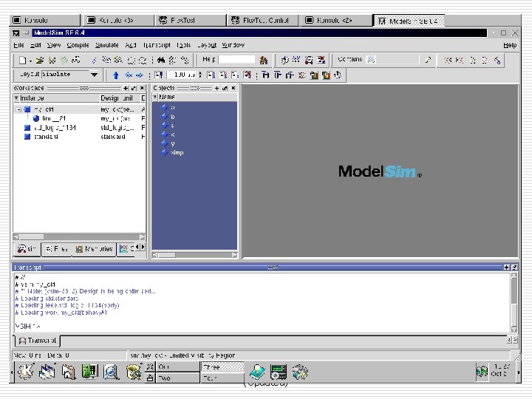
Task: Click the Open folder toolbar icon
Action: tap(40, 60)
